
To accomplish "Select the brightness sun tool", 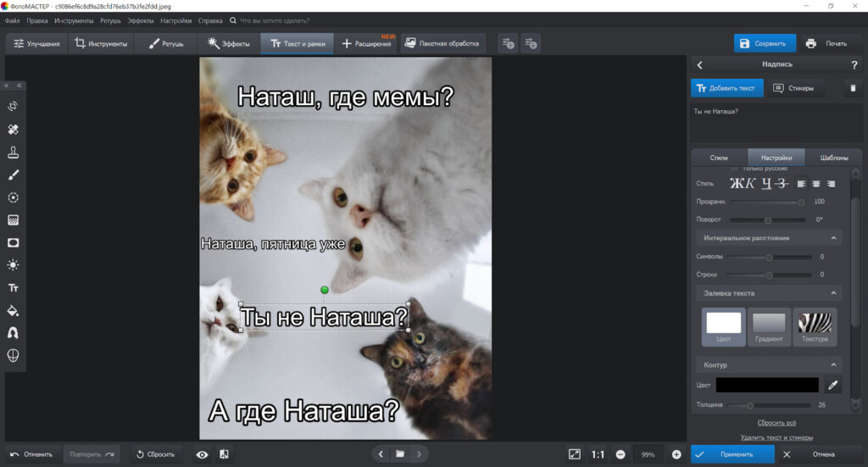I will coord(14,265).
